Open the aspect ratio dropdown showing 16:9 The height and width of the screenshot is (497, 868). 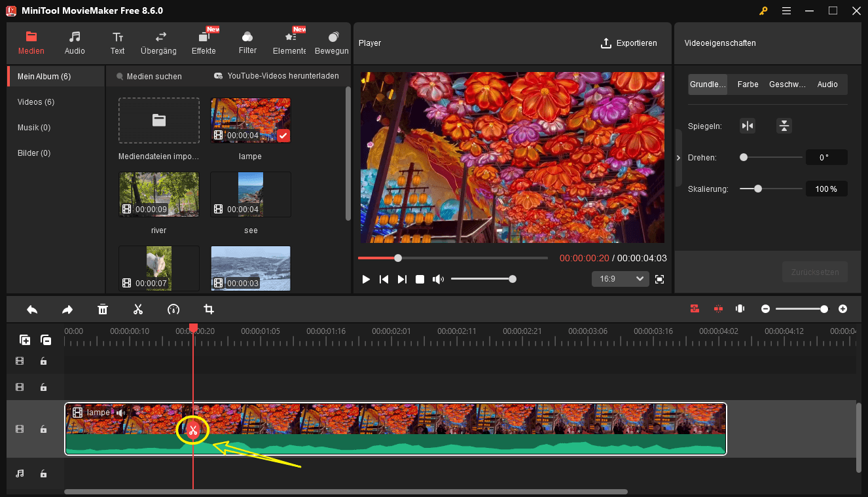620,278
